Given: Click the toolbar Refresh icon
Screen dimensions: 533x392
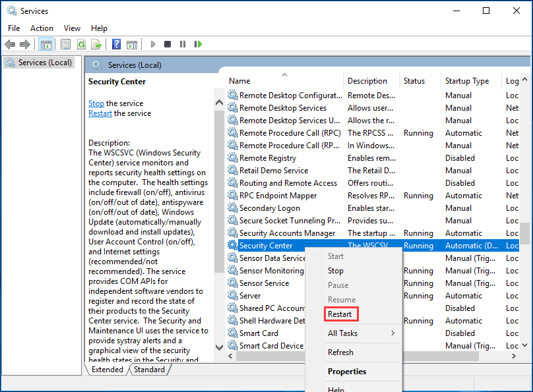Looking at the screenshot, I should [x=81, y=44].
